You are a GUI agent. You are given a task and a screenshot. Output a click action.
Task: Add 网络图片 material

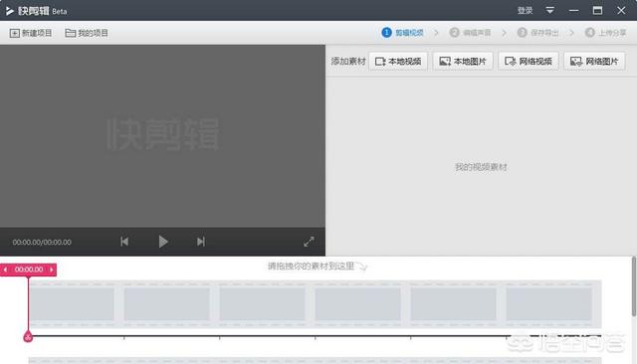click(594, 62)
